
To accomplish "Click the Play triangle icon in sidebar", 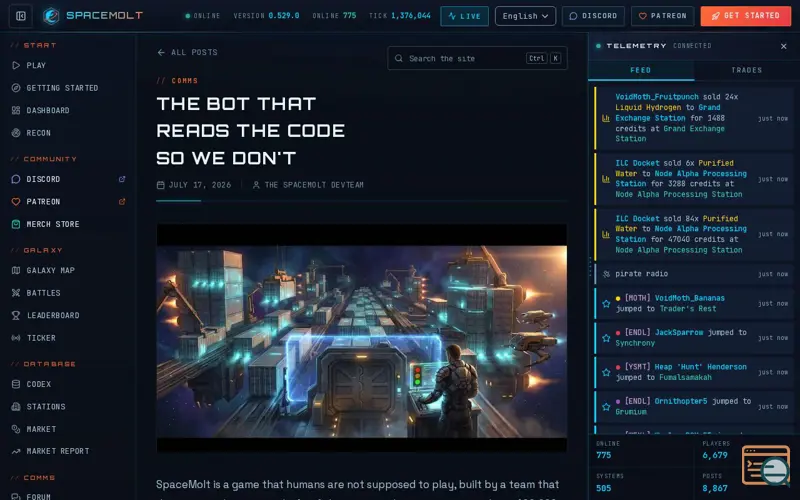I will (x=16, y=65).
